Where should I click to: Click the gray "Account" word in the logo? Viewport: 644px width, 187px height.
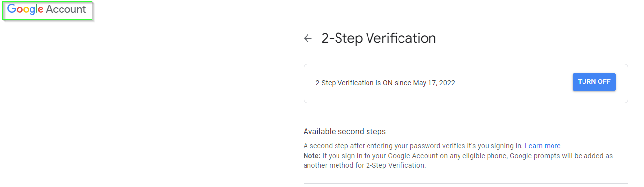66,9
